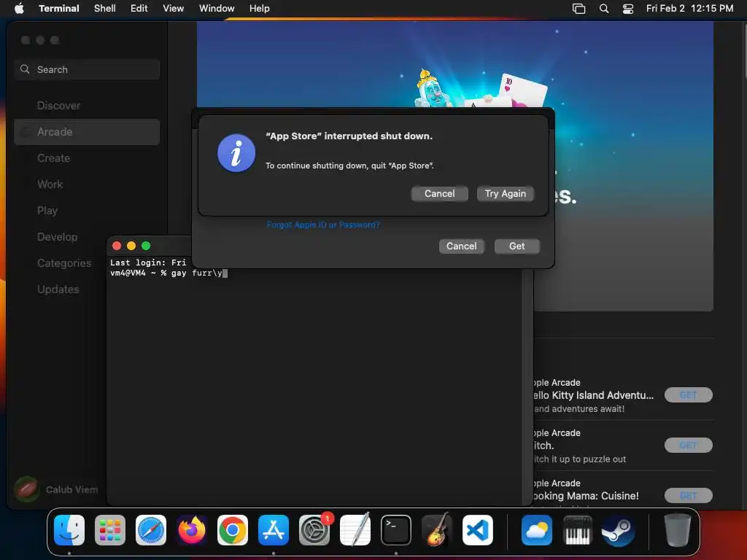Open Google Chrome from the Dock
The height and width of the screenshot is (560, 747).
(233, 530)
